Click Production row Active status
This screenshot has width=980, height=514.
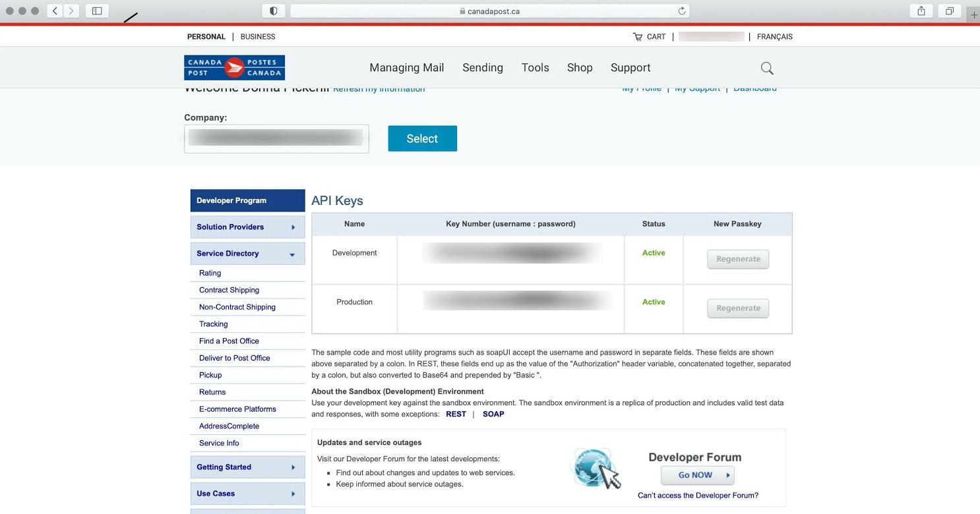click(x=654, y=302)
